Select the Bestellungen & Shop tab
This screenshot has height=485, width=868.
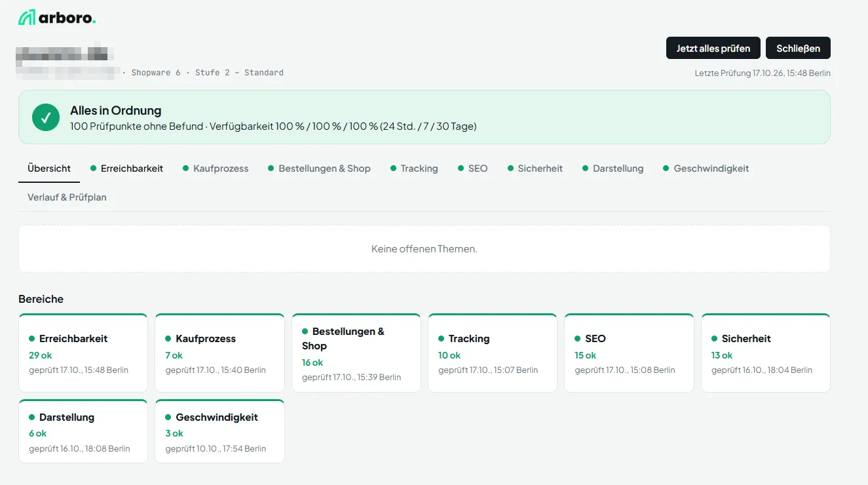coord(320,168)
